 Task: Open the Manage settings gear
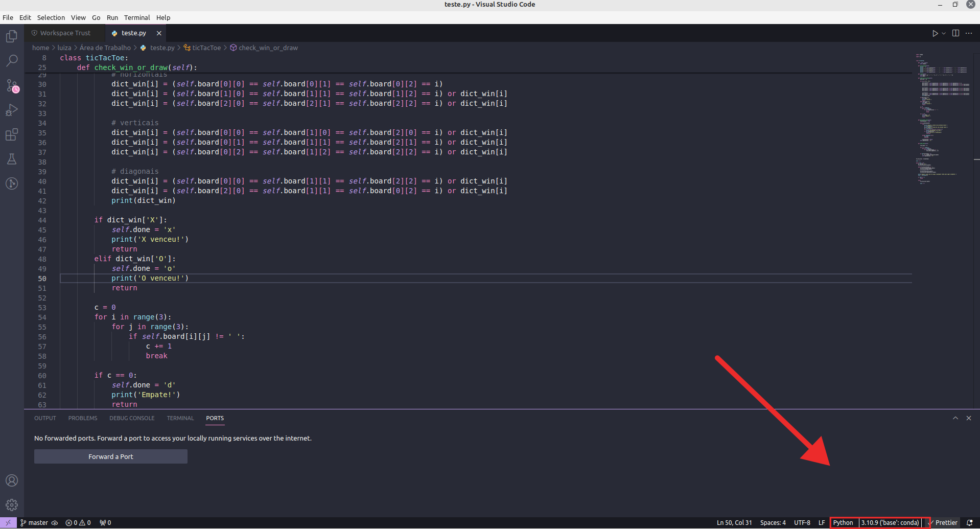[12, 504]
